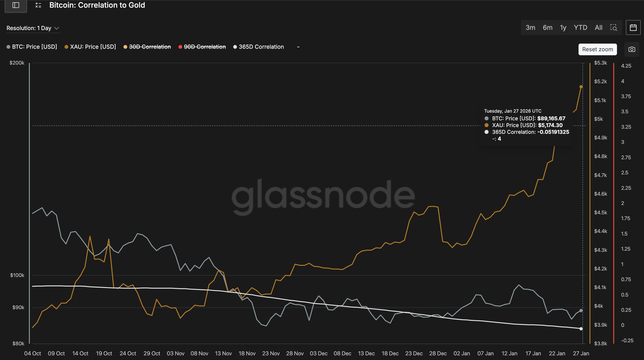Hide the BTC: Price [USD] series

coord(34,47)
